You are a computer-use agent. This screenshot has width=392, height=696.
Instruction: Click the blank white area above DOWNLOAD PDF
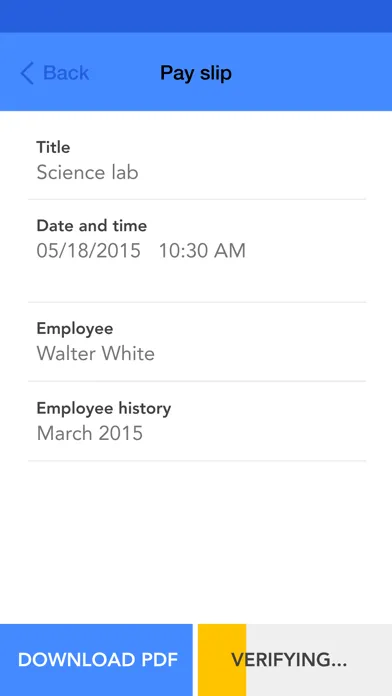pos(196,542)
